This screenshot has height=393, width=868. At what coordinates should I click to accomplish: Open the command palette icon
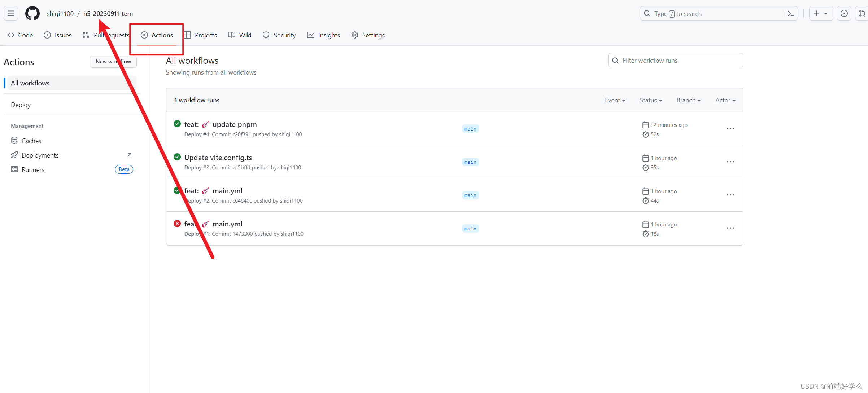click(x=790, y=13)
